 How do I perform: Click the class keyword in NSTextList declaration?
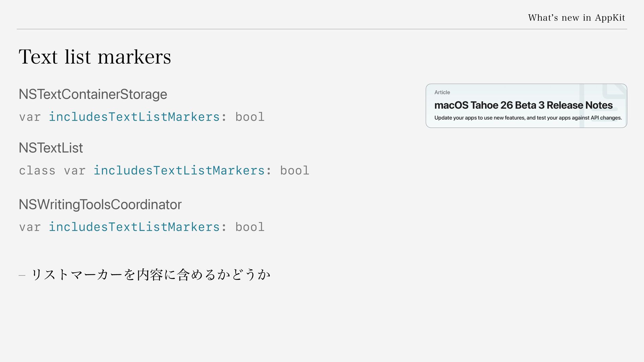(x=37, y=170)
